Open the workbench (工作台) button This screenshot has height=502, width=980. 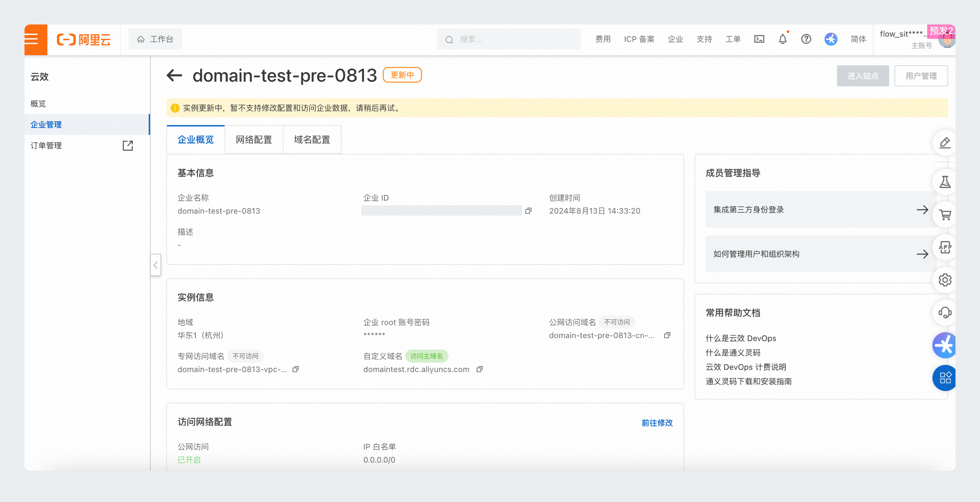point(155,39)
